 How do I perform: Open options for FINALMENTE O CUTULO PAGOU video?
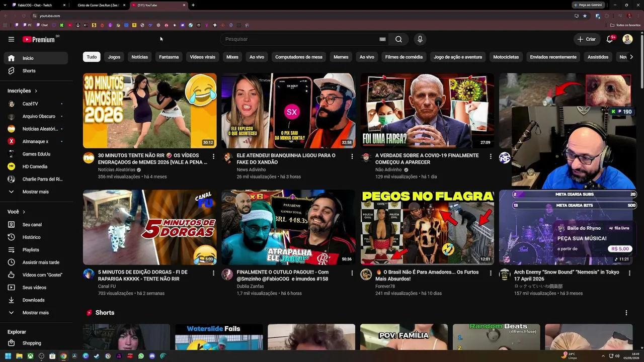352,273
